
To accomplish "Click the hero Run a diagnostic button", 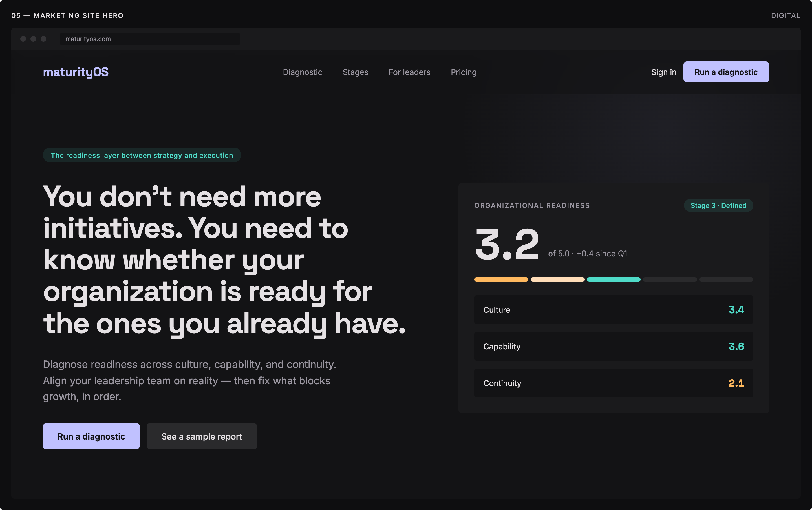I will 91,436.
